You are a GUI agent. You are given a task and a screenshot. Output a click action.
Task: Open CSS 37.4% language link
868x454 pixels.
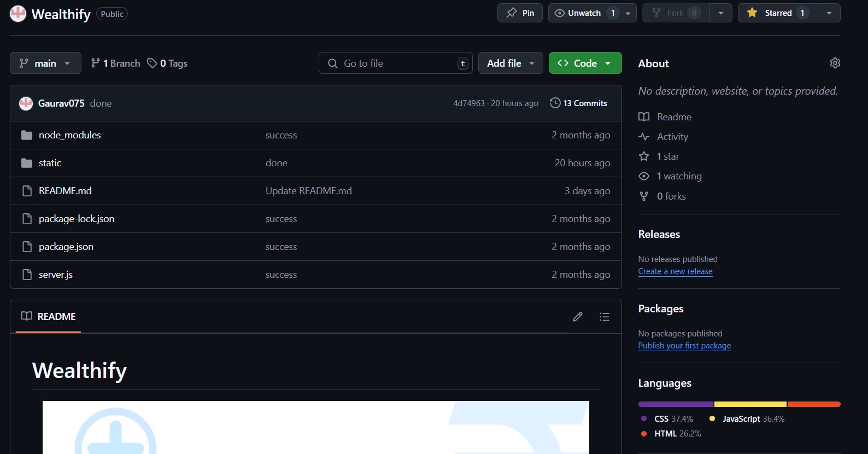(x=667, y=419)
